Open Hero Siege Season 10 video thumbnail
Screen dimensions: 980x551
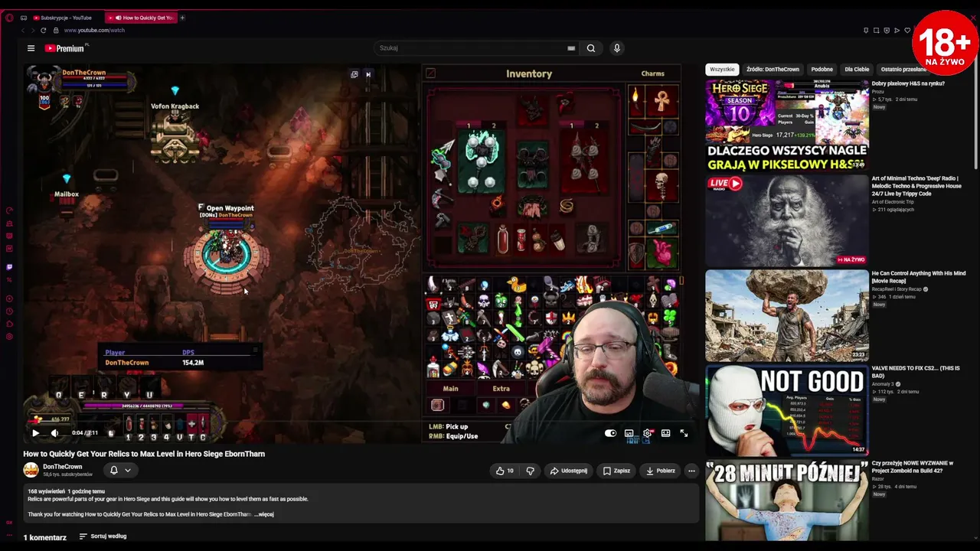787,126
